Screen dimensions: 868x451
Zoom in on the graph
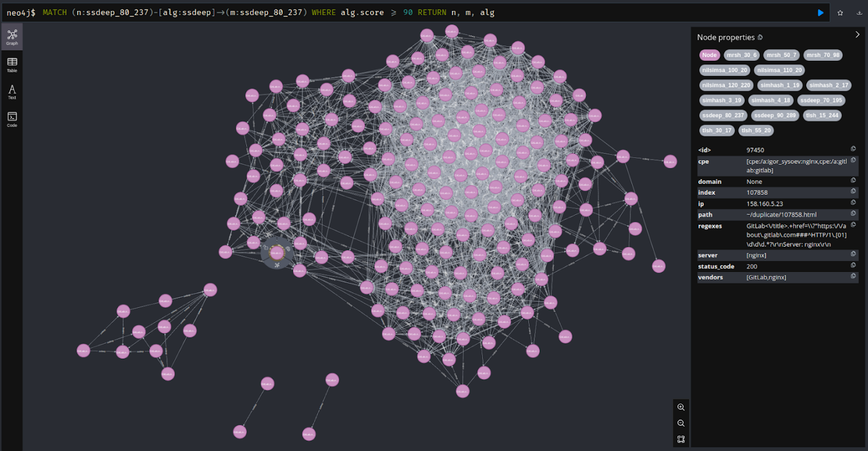(x=681, y=407)
